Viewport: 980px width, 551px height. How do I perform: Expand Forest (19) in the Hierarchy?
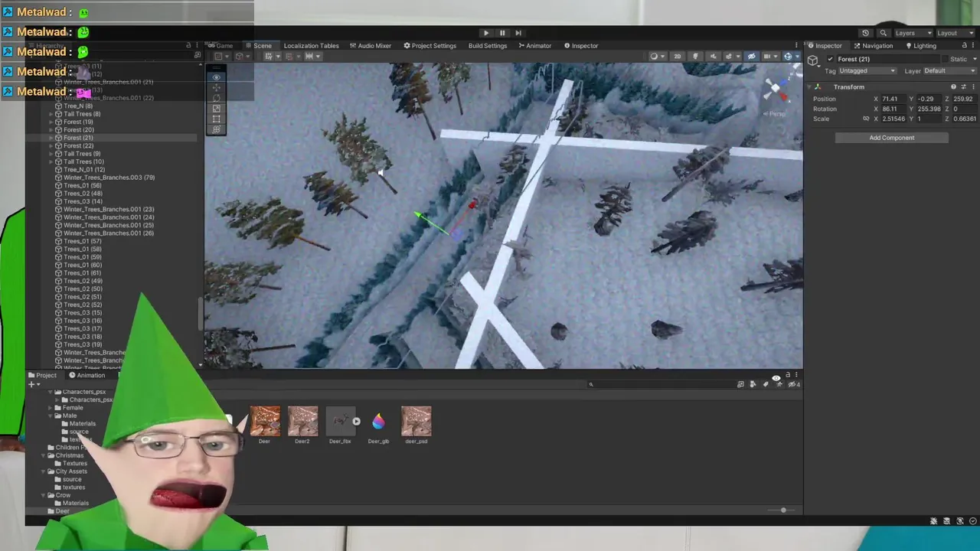click(51, 122)
